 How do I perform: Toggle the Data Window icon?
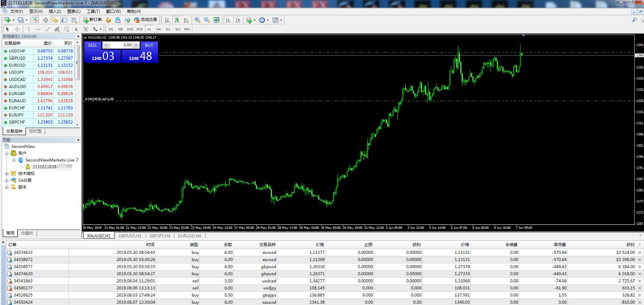click(x=46, y=20)
